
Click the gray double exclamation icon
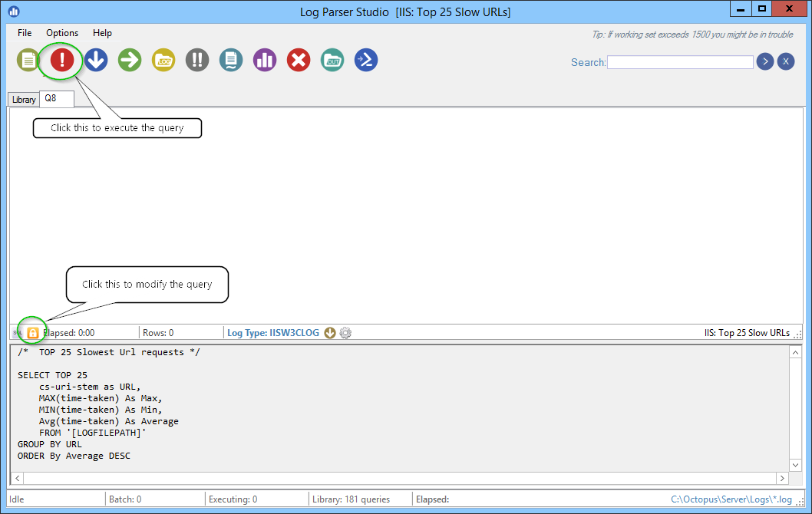tap(197, 61)
